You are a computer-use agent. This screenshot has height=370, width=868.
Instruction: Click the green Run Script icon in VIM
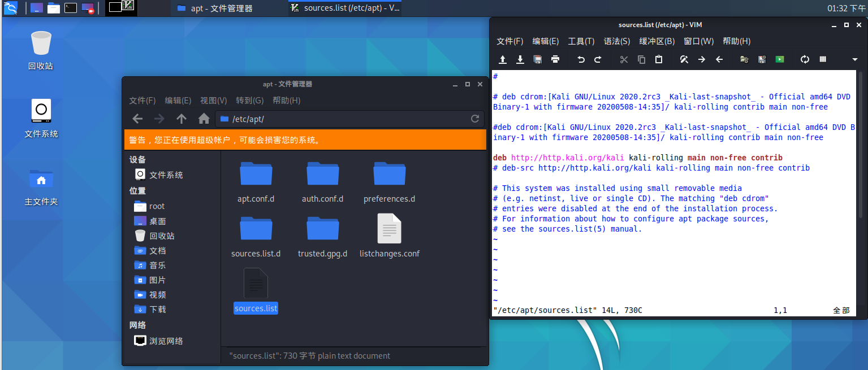click(780, 59)
